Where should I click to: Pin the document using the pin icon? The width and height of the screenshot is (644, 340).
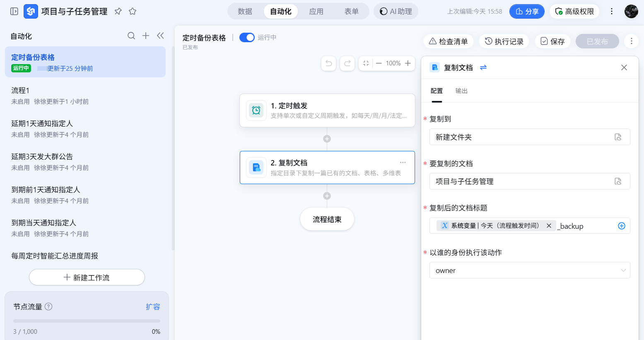click(x=118, y=12)
